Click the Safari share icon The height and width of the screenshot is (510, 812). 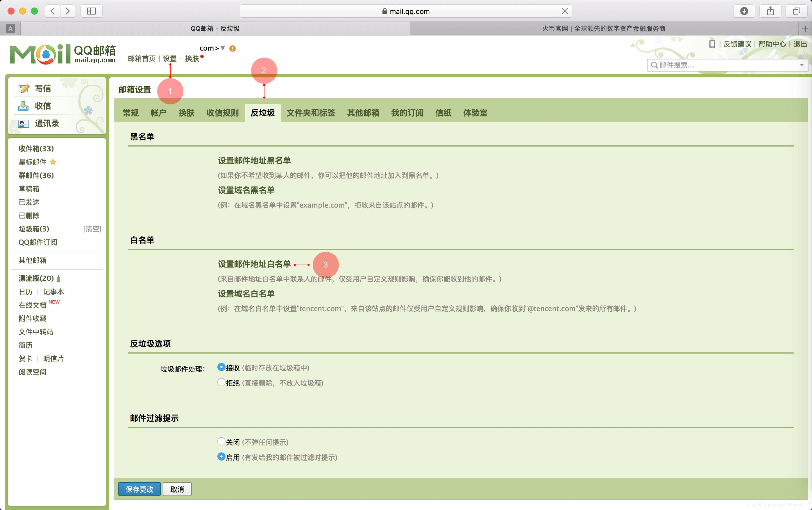[770, 11]
